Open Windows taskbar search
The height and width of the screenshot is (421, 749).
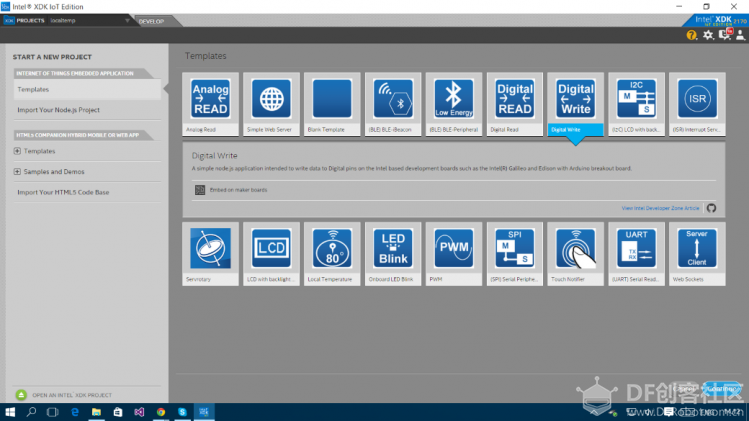32,412
